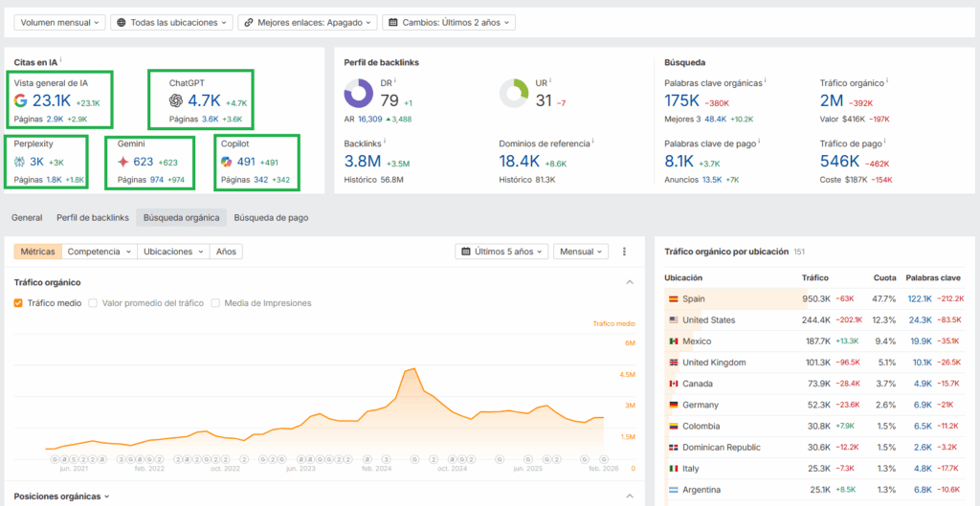Click the info icon beside Citas en IA
Image resolution: width=980 pixels, height=506 pixels.
pyautogui.click(x=60, y=60)
